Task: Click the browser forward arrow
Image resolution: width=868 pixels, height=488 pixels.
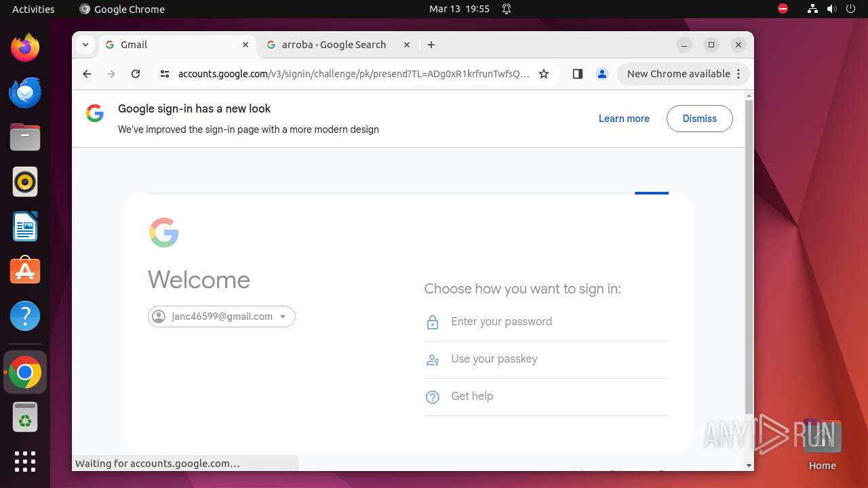Action: (111, 74)
